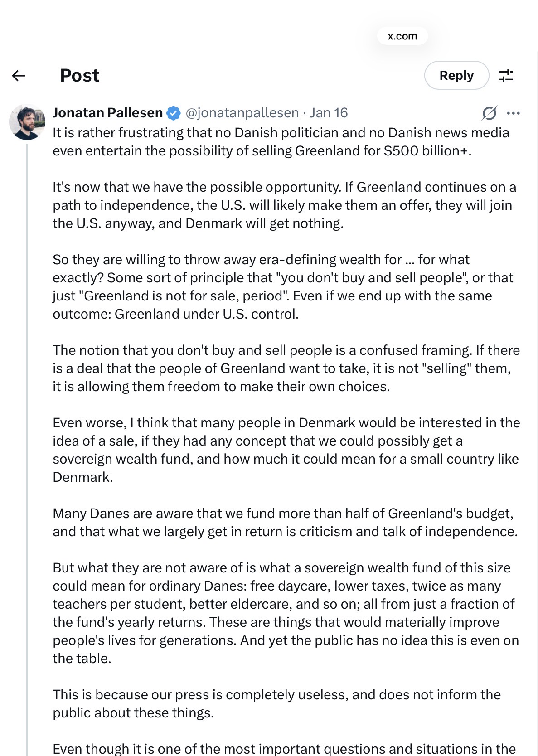
Task: Click the paragraph starting "The notion that you"
Action: [x=286, y=368]
